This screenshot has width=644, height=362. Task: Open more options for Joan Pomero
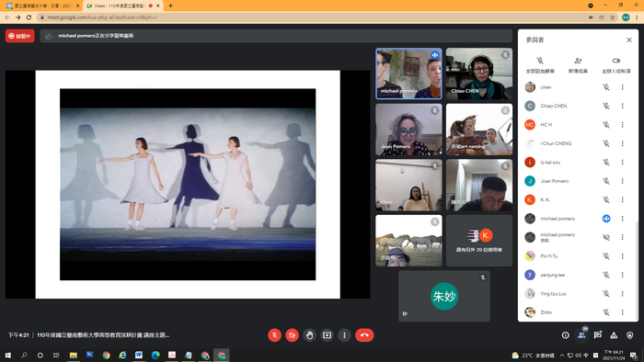pyautogui.click(x=622, y=181)
